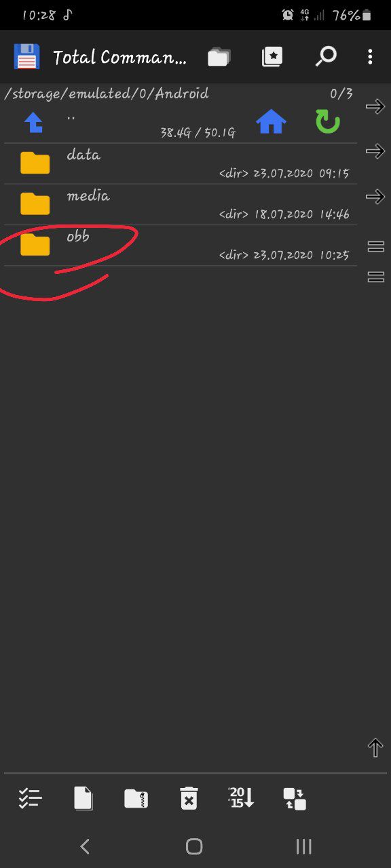Go up with blue parent-directory arrow
The image size is (391, 868).
[x=34, y=123]
